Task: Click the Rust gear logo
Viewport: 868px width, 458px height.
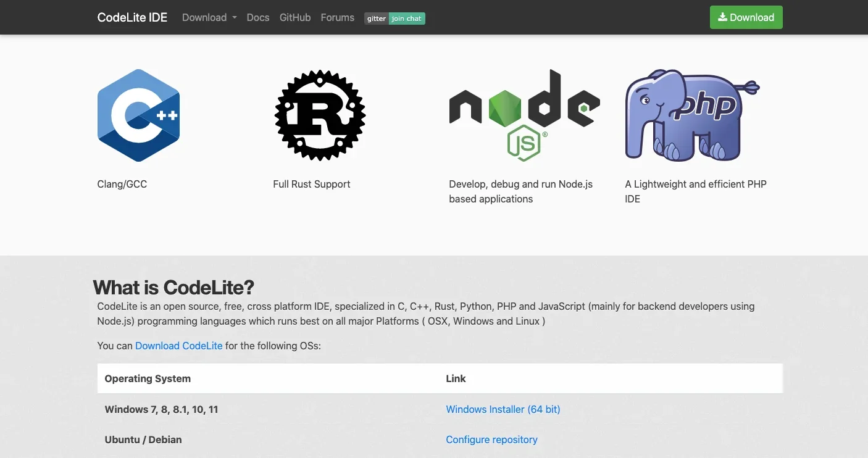Action: (320, 115)
